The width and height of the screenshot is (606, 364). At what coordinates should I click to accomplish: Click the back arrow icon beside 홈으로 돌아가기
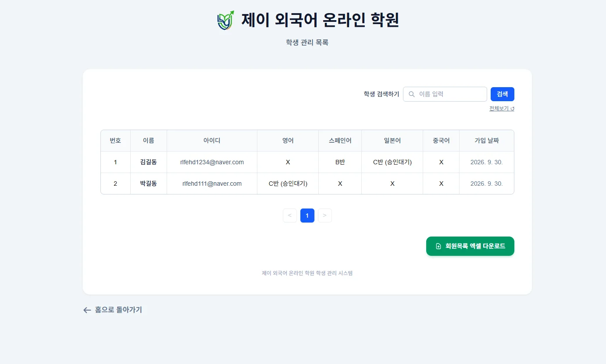pyautogui.click(x=87, y=310)
